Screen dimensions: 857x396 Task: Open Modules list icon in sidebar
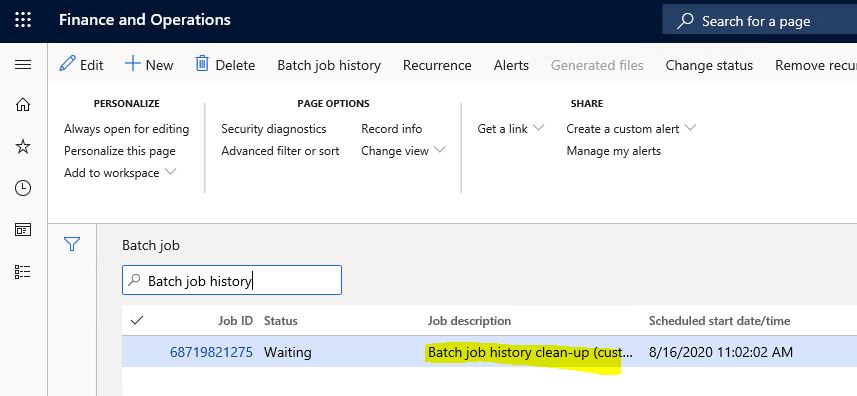click(x=23, y=271)
